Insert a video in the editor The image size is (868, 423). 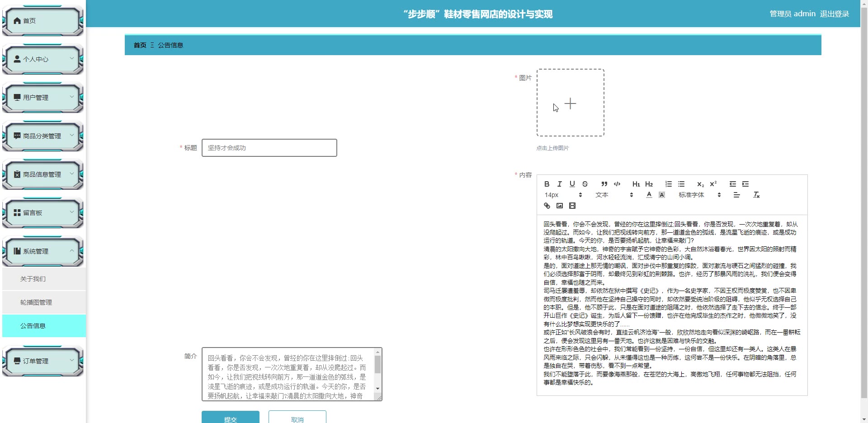click(x=572, y=206)
